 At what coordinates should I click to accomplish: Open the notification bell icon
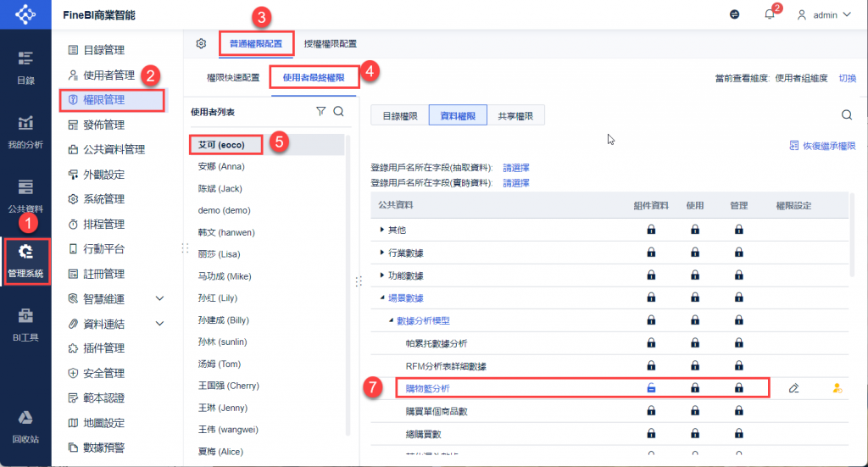770,14
